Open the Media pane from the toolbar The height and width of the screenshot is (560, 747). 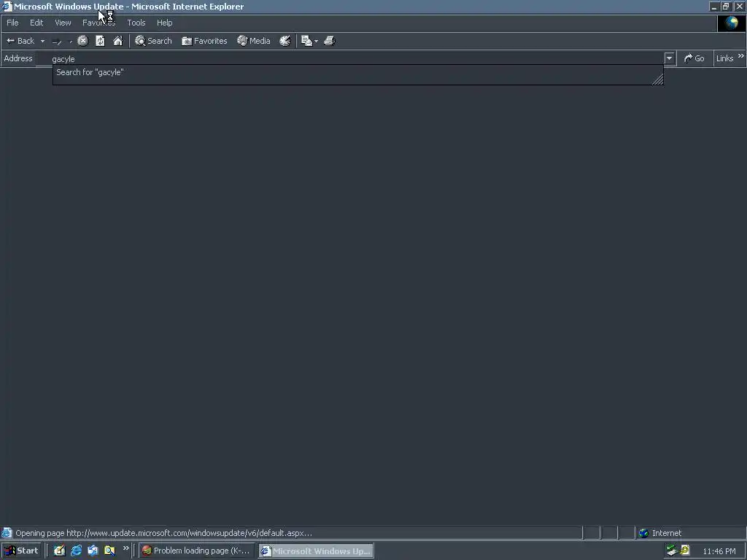[254, 41]
